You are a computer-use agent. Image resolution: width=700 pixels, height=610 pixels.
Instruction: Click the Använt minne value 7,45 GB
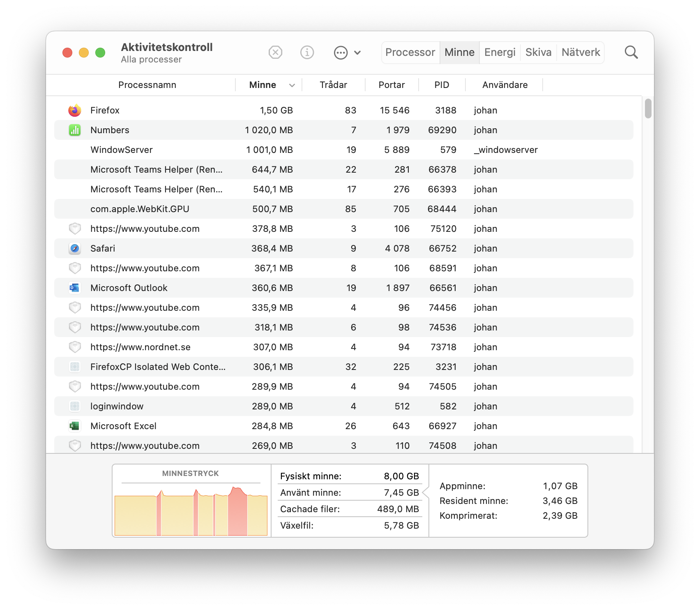click(x=401, y=492)
